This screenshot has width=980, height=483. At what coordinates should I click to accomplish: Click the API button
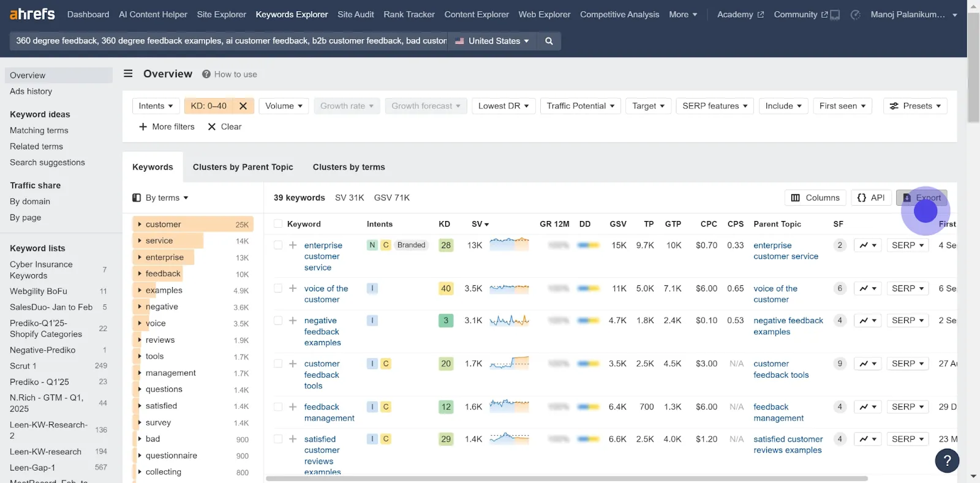pos(871,198)
